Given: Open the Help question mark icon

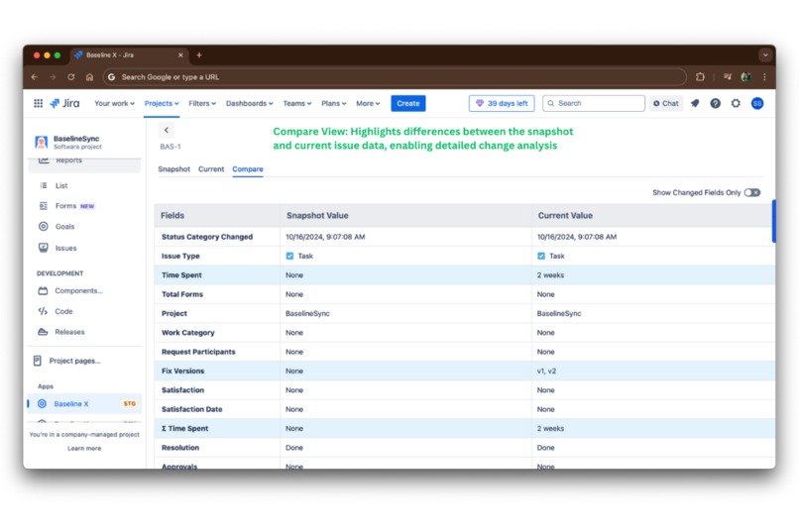Looking at the screenshot, I should click(716, 103).
